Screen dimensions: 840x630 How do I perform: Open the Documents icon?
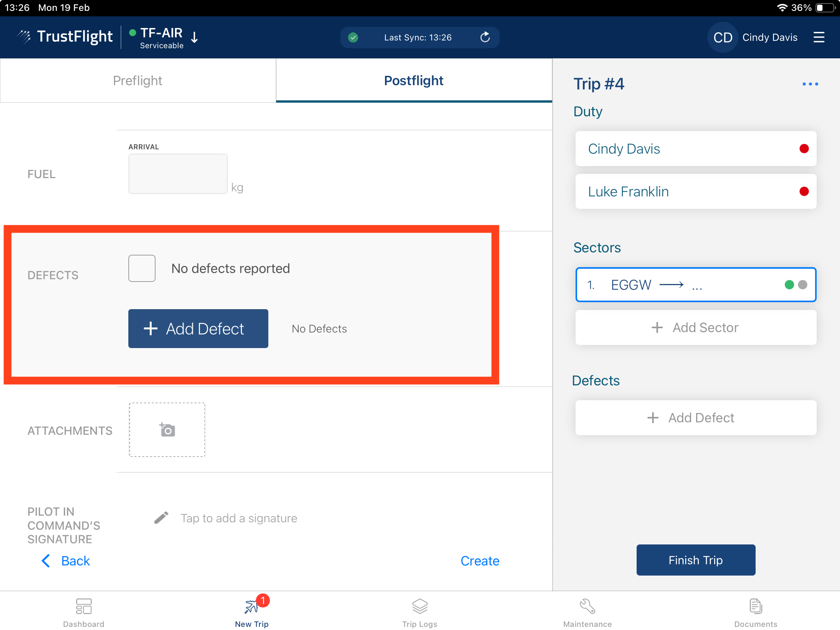click(755, 606)
